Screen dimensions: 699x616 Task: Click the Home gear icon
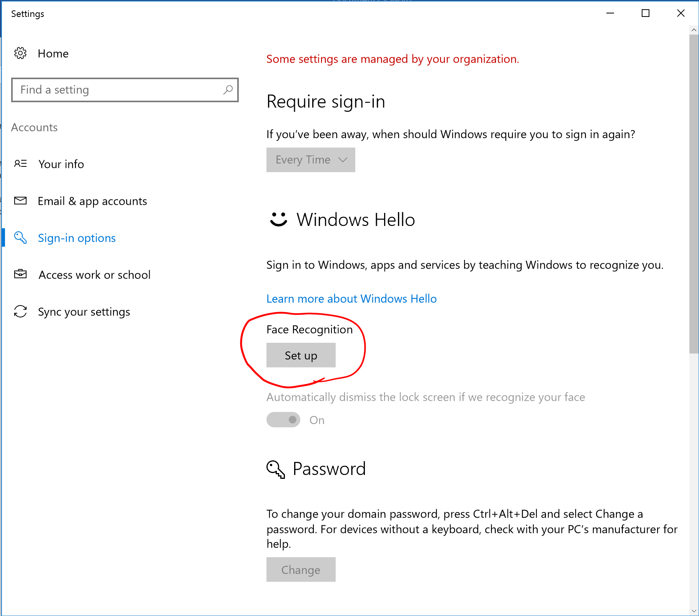point(20,53)
